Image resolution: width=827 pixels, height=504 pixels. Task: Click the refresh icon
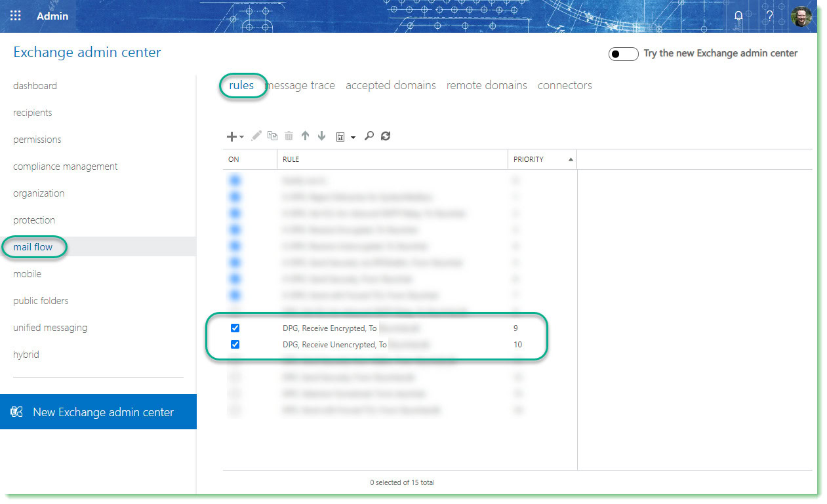386,136
